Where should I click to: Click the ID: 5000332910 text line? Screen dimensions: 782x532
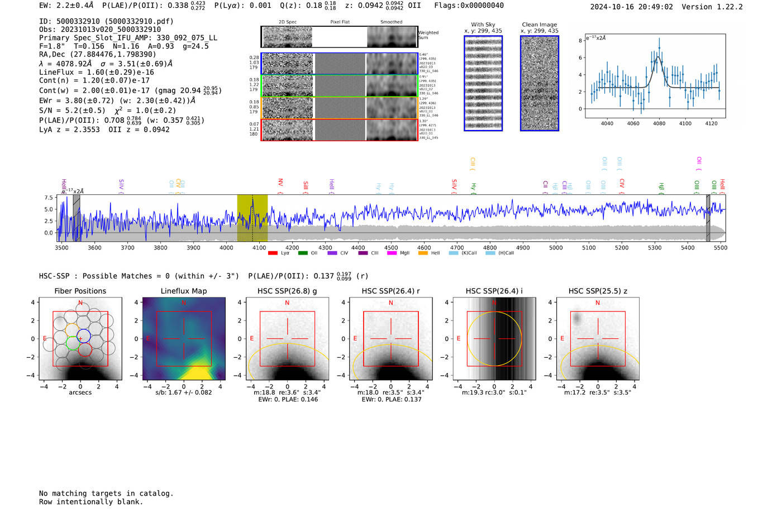pyautogui.click(x=106, y=21)
